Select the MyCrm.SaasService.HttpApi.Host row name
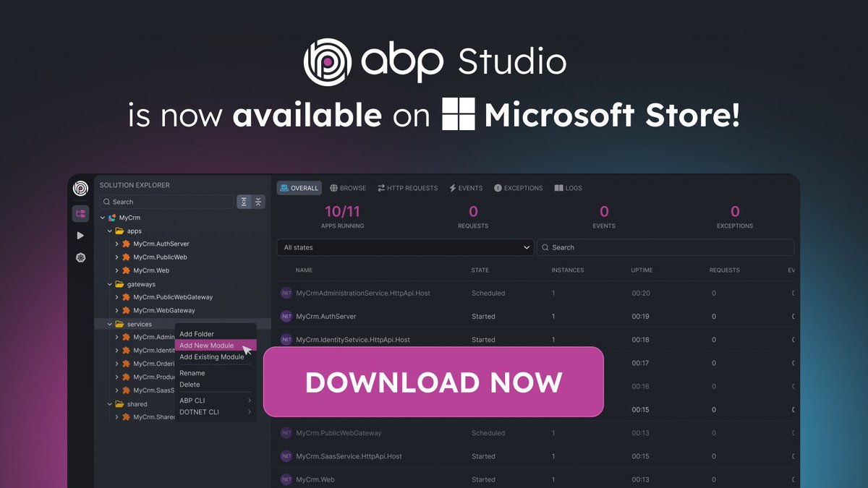 coord(349,456)
